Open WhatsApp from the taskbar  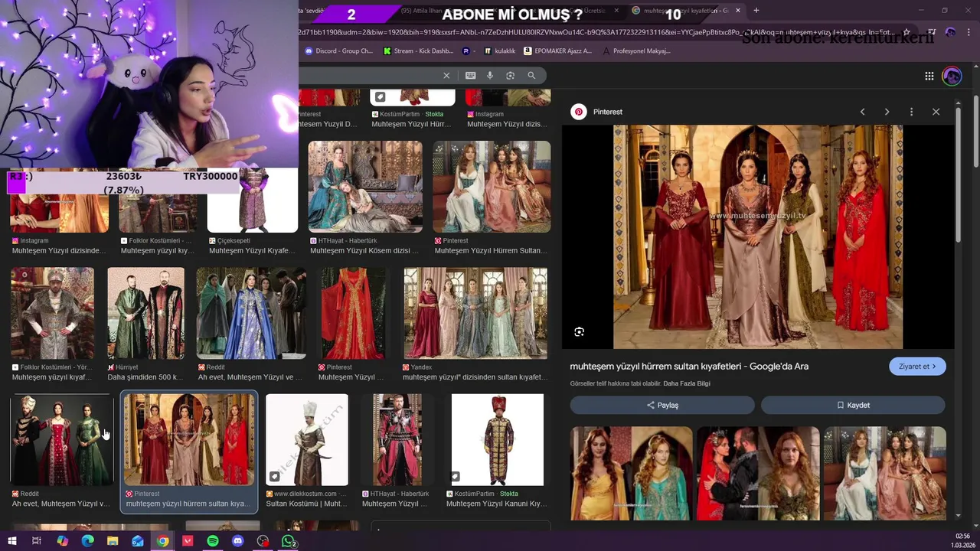point(289,541)
